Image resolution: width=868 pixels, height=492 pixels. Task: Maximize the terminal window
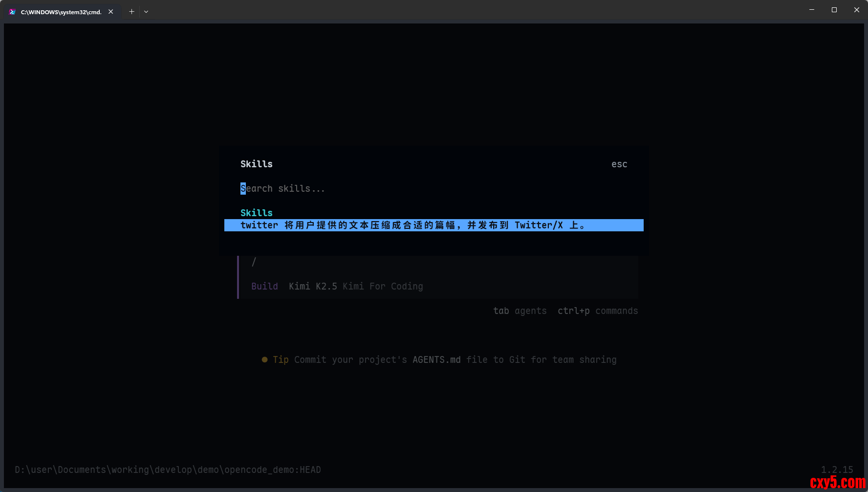click(x=834, y=10)
